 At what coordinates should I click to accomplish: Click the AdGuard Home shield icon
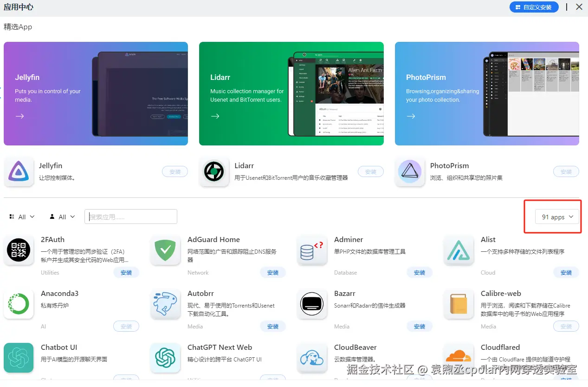tap(165, 250)
